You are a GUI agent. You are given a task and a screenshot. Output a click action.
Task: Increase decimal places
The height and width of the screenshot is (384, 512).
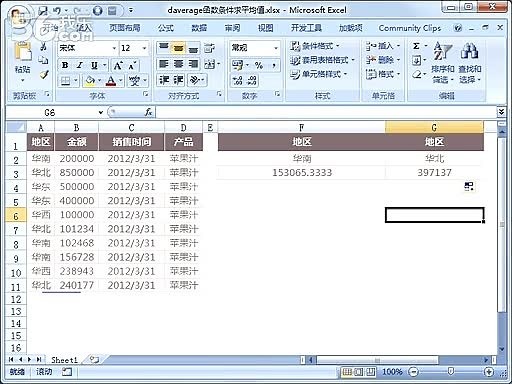tap(237, 80)
